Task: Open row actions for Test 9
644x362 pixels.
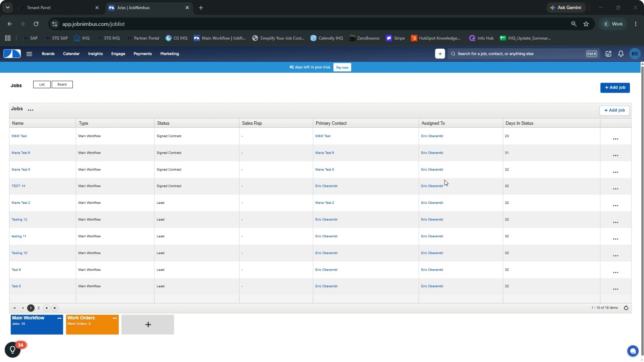Action: pyautogui.click(x=615, y=273)
